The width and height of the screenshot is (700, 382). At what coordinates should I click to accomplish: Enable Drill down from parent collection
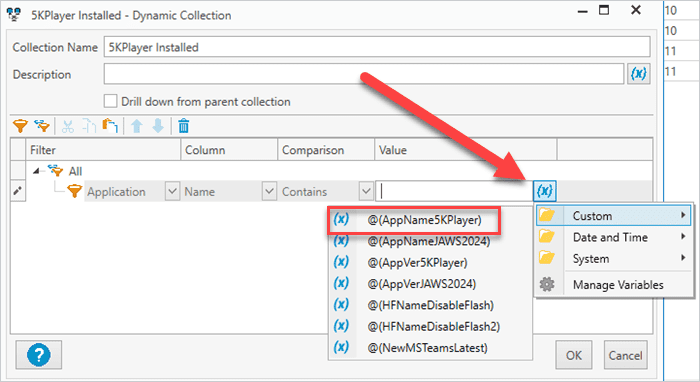(110, 101)
